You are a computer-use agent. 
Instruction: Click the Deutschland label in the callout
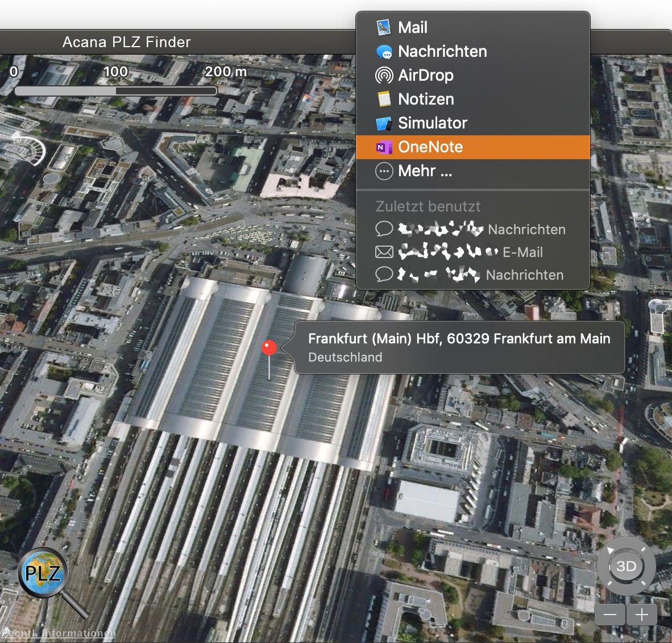345,357
